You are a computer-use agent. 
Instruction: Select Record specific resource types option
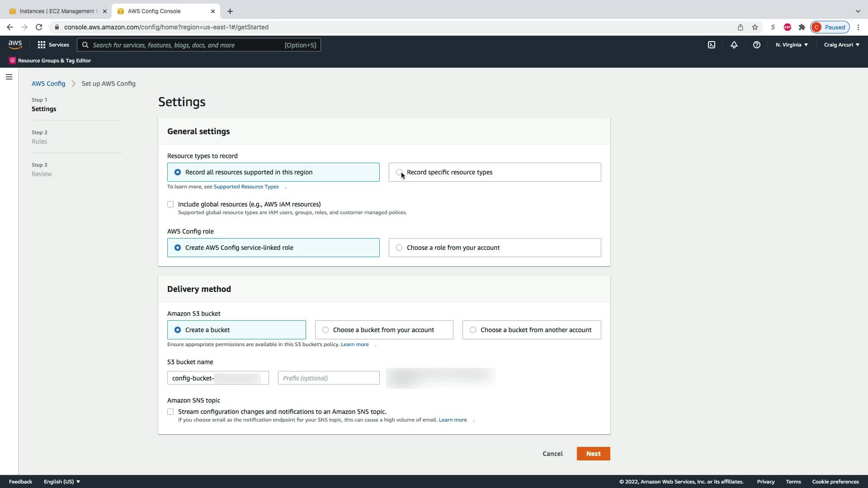pyautogui.click(x=399, y=172)
